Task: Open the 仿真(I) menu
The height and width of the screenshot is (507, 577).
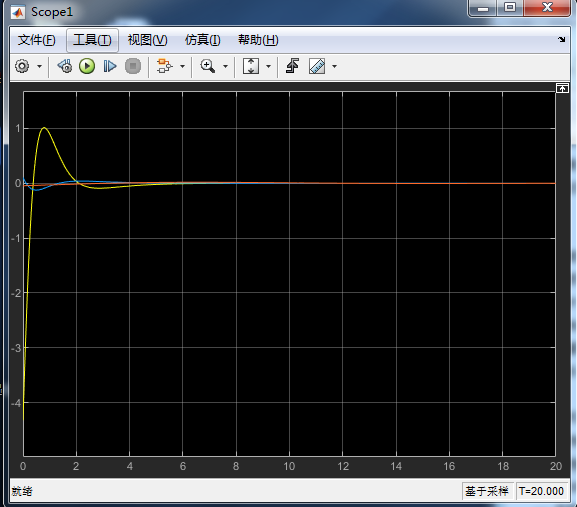Action: [x=203, y=40]
